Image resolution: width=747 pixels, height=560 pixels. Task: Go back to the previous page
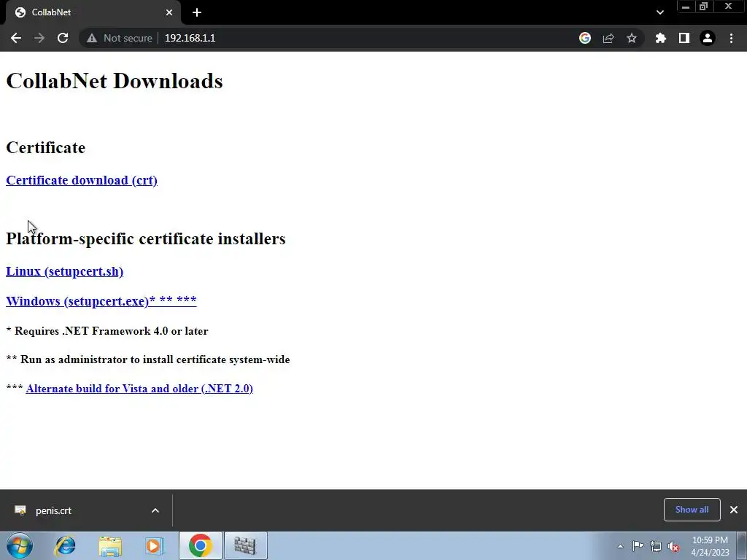pos(16,38)
